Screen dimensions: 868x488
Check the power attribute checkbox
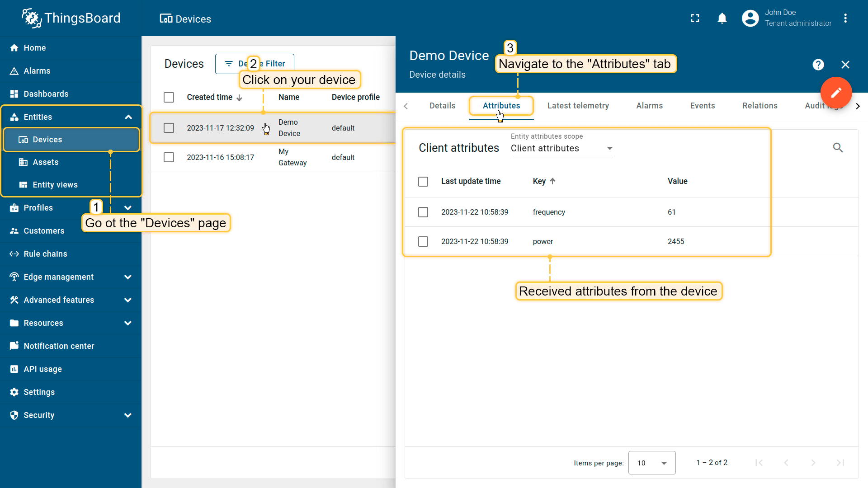423,242
